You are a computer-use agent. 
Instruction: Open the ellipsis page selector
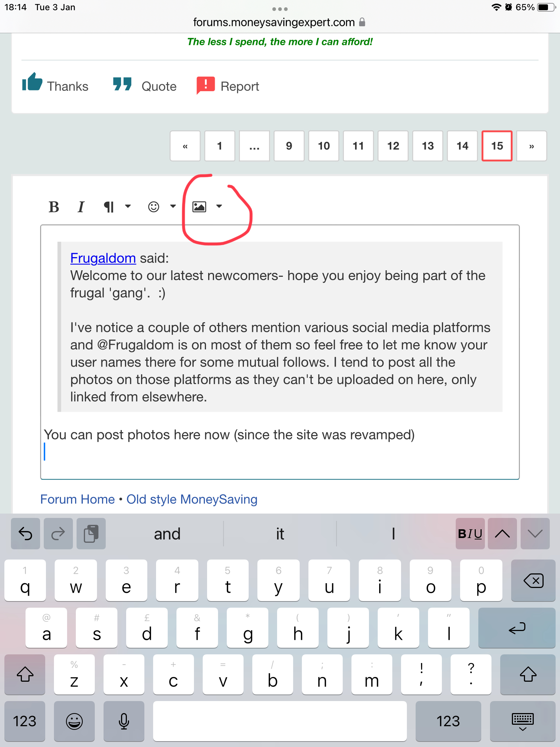[254, 146]
